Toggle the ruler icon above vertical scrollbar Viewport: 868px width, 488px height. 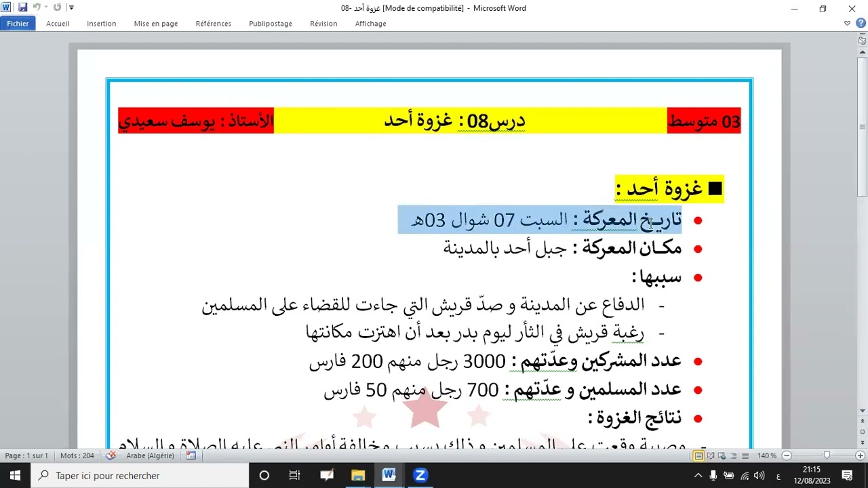click(862, 41)
